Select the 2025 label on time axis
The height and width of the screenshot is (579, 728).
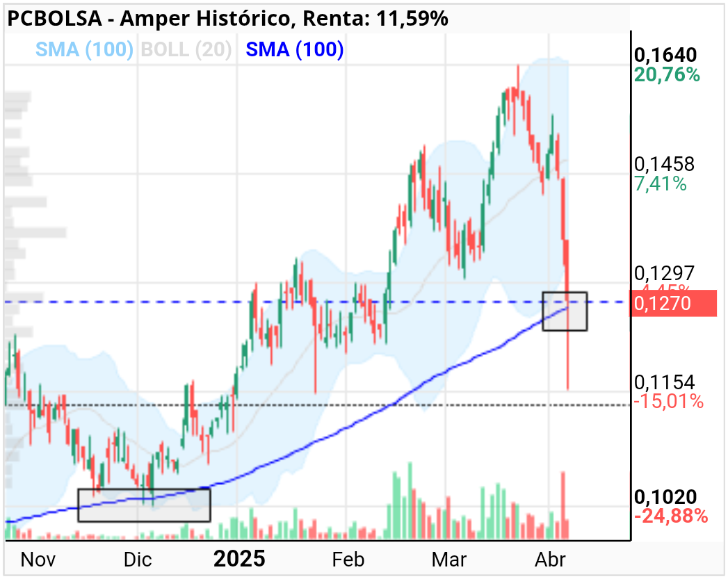(x=239, y=559)
